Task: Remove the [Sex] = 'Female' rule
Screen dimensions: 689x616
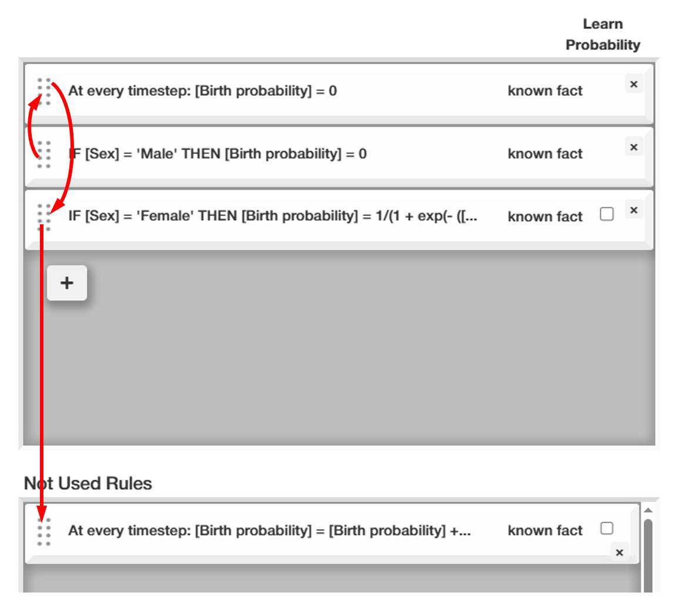Action: pos(634,210)
